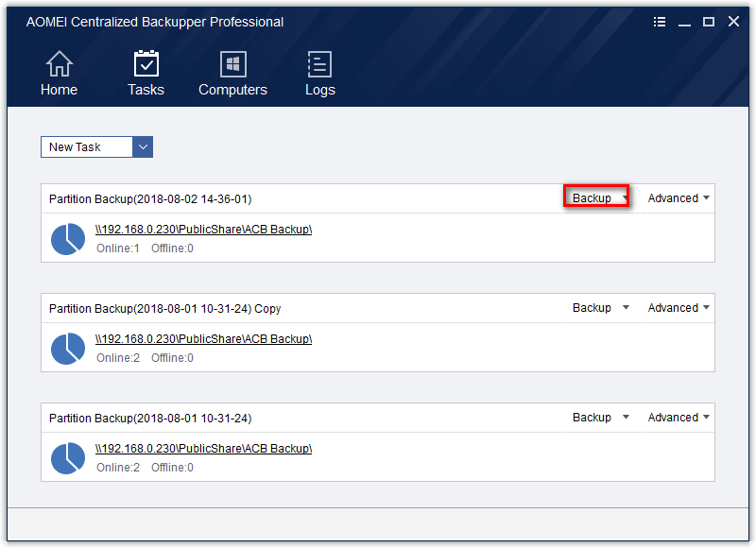The width and height of the screenshot is (756, 548).
Task: Click Offline:0 under the last task
Action: [172, 467]
